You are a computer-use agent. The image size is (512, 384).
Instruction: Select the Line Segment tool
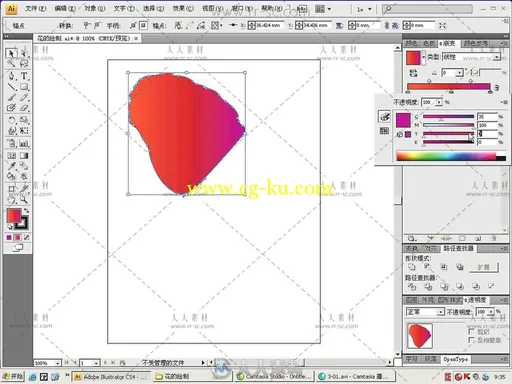point(11,87)
